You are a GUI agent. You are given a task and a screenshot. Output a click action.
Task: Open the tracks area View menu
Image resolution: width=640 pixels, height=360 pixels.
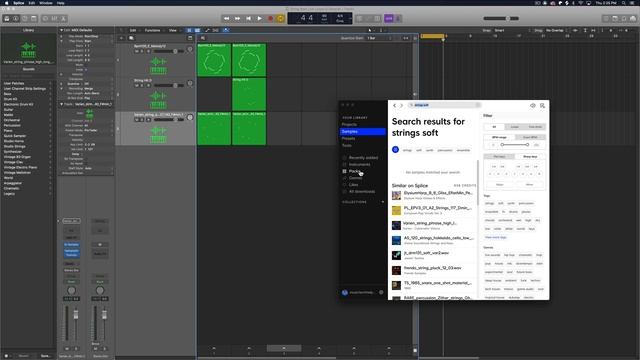(x=173, y=30)
